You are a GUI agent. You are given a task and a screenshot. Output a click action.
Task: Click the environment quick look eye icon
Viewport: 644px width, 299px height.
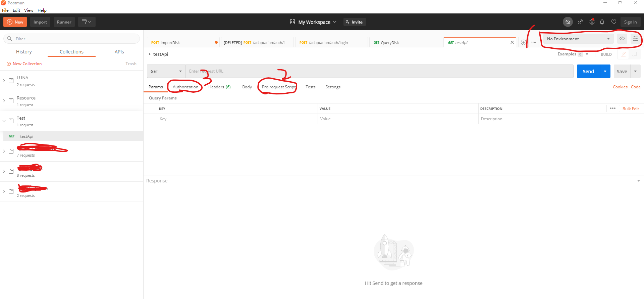(x=622, y=39)
